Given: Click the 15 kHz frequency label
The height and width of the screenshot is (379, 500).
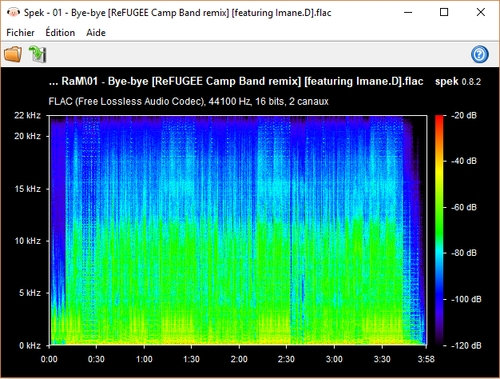Looking at the screenshot, I should (x=27, y=189).
